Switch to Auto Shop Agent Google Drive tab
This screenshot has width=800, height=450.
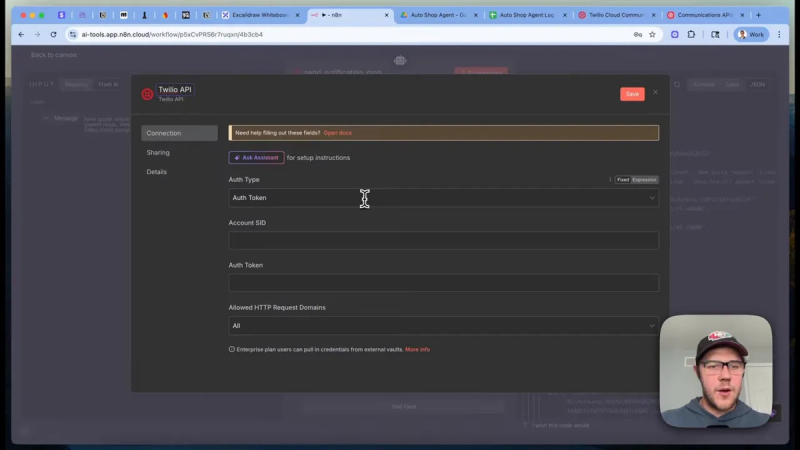coord(438,15)
